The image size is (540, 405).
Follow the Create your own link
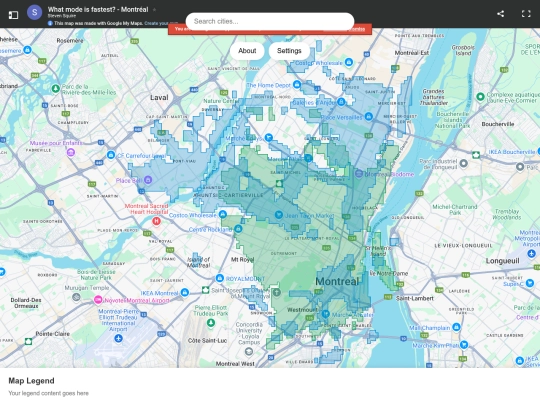[160, 23]
